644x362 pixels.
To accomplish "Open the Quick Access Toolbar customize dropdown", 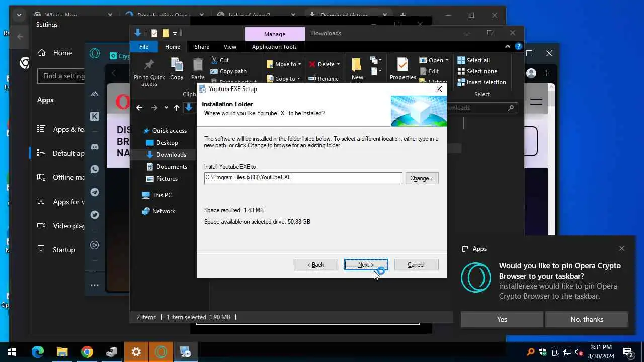I will point(175,34).
